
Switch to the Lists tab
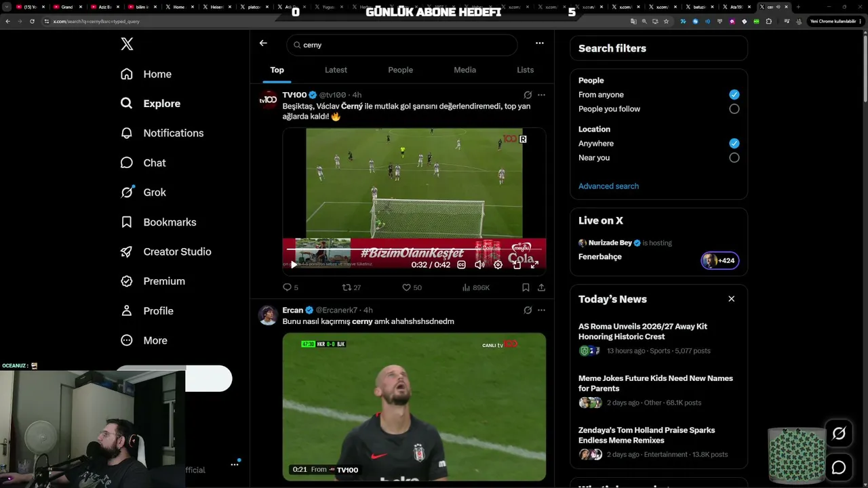click(x=526, y=70)
